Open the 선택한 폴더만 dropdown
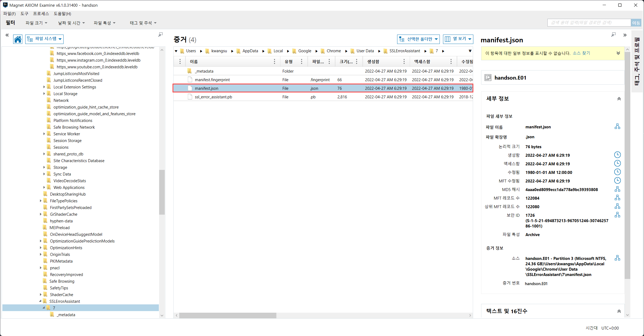Screen dimensions: 644x336 coord(418,39)
